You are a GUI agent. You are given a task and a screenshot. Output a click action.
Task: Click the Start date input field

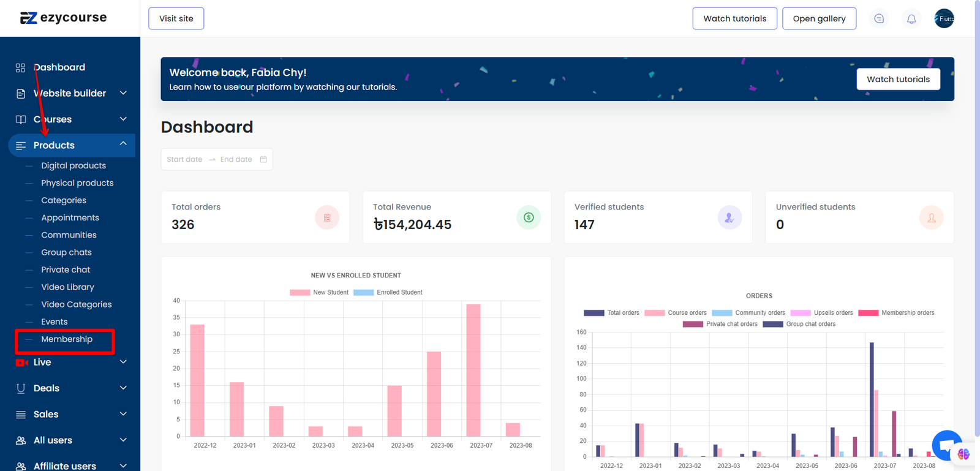pyautogui.click(x=184, y=159)
